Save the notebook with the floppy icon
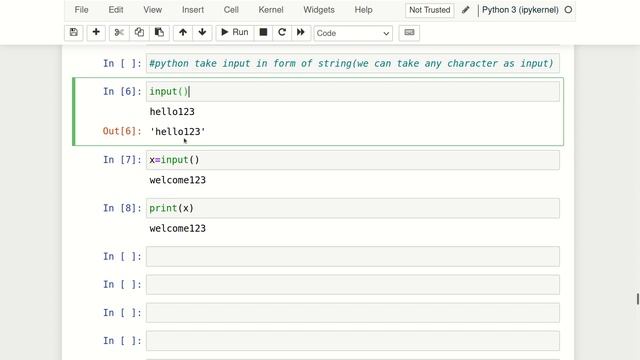640x360 pixels. point(74,33)
